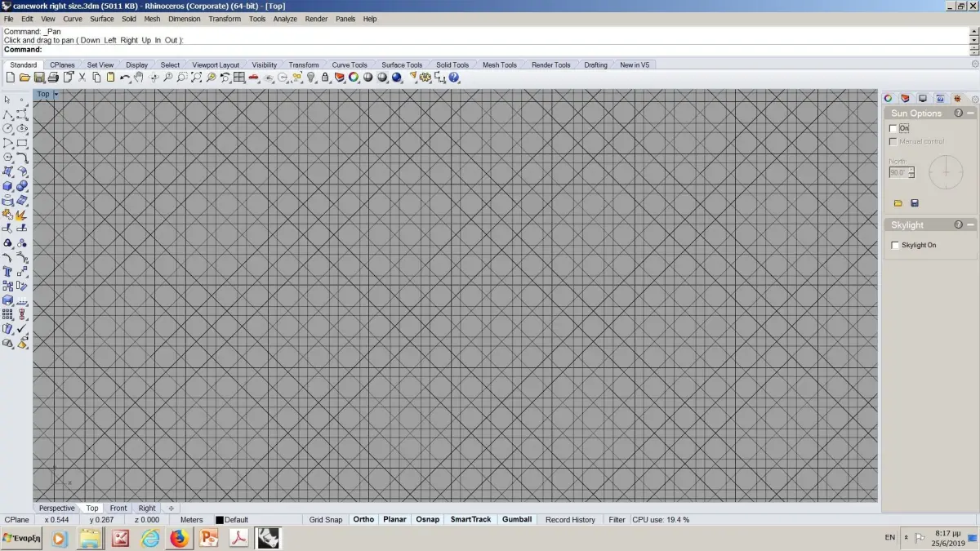The image size is (980, 551).
Task: Click the Cut scissors icon
Action: 82,78
